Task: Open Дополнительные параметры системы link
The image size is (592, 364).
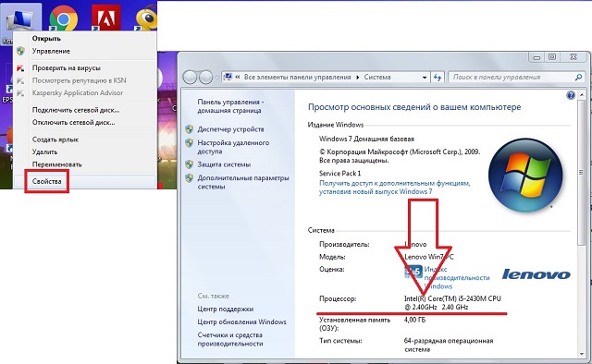Action: pos(243,182)
